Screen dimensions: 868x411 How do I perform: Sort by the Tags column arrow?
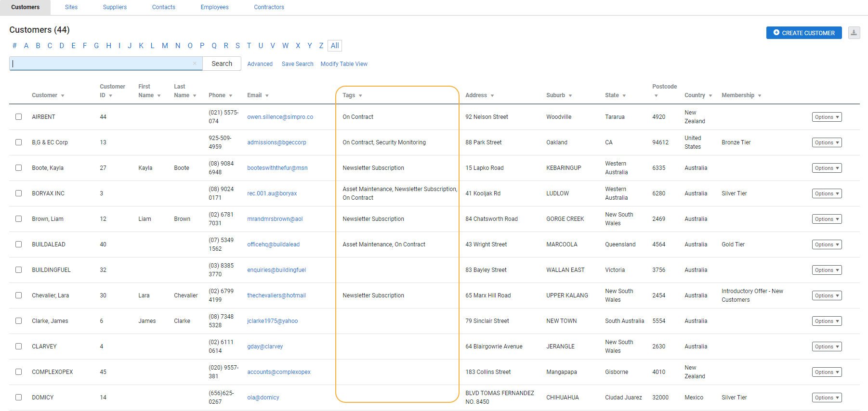(360, 96)
